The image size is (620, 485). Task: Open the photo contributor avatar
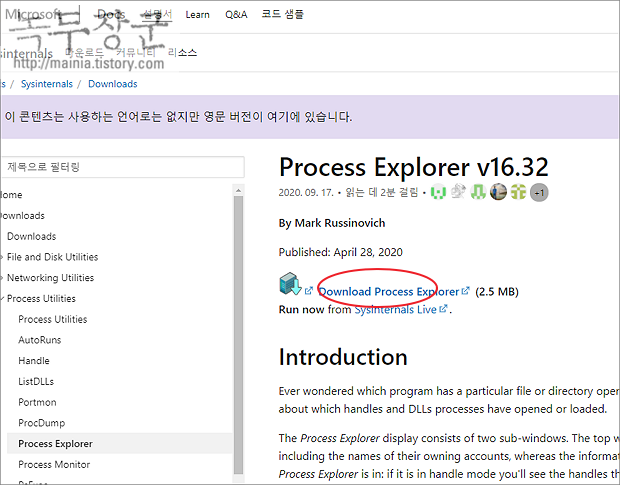(x=498, y=192)
